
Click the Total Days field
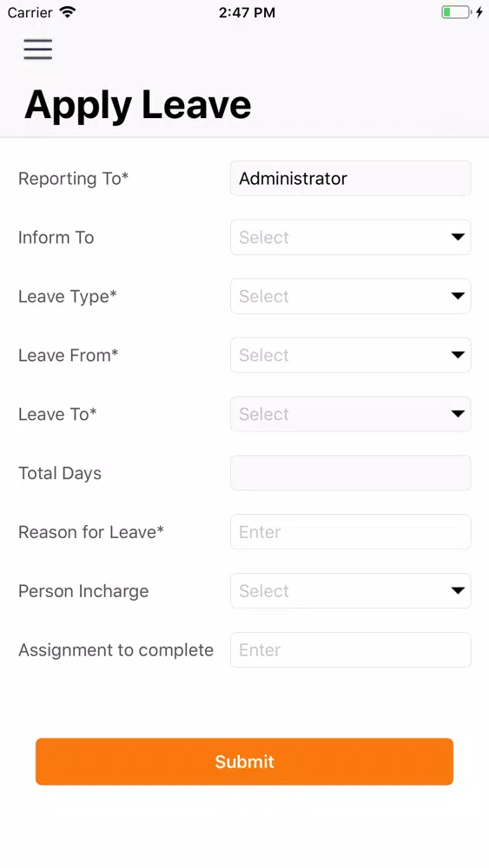(x=351, y=473)
